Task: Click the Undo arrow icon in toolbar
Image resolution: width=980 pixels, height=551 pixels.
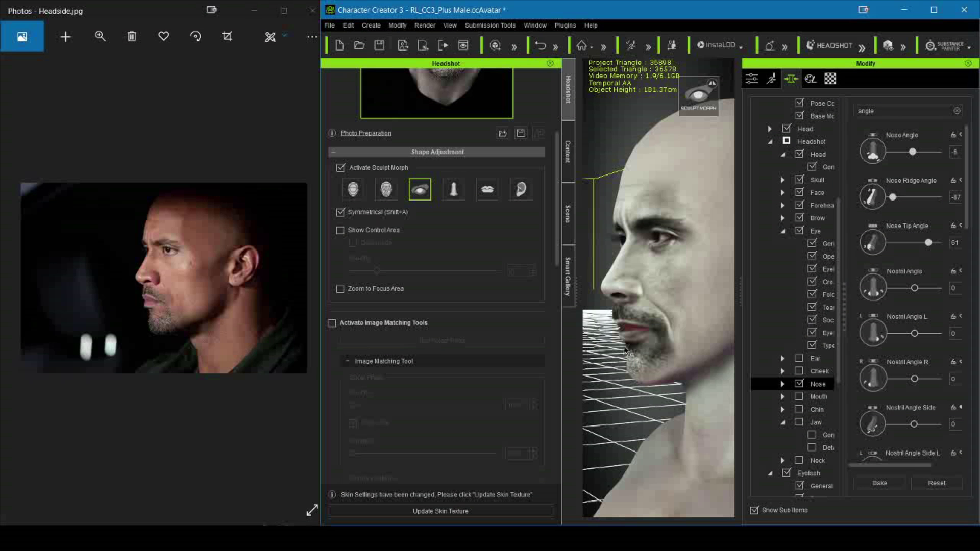Action: (541, 45)
